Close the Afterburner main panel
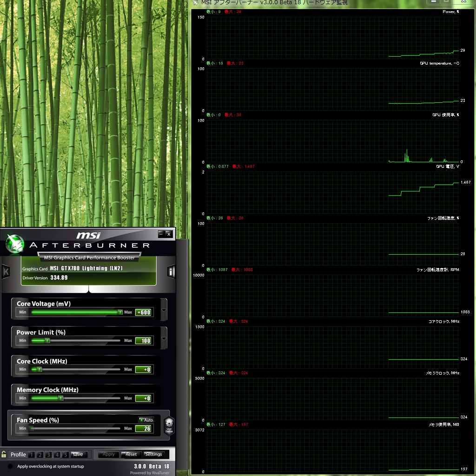Viewport: 476px width, 476px height. pos(169,234)
